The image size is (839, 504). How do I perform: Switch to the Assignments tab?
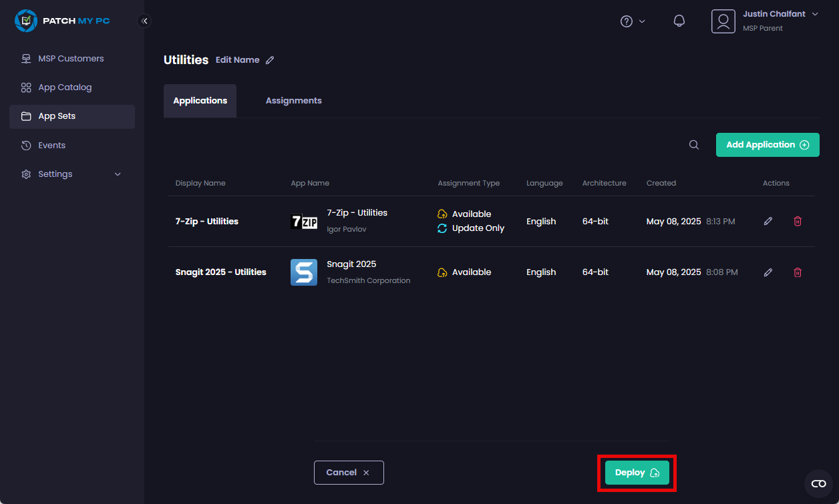point(293,101)
